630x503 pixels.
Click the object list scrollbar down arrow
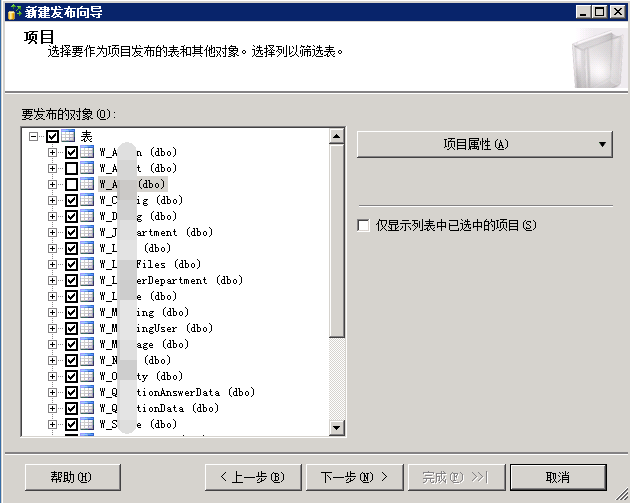click(x=337, y=428)
